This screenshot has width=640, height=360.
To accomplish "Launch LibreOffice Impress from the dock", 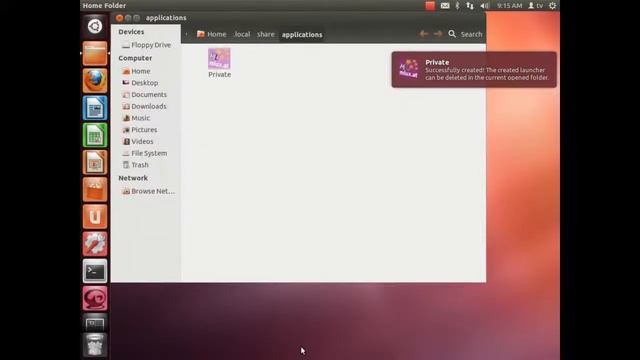I will [95, 162].
